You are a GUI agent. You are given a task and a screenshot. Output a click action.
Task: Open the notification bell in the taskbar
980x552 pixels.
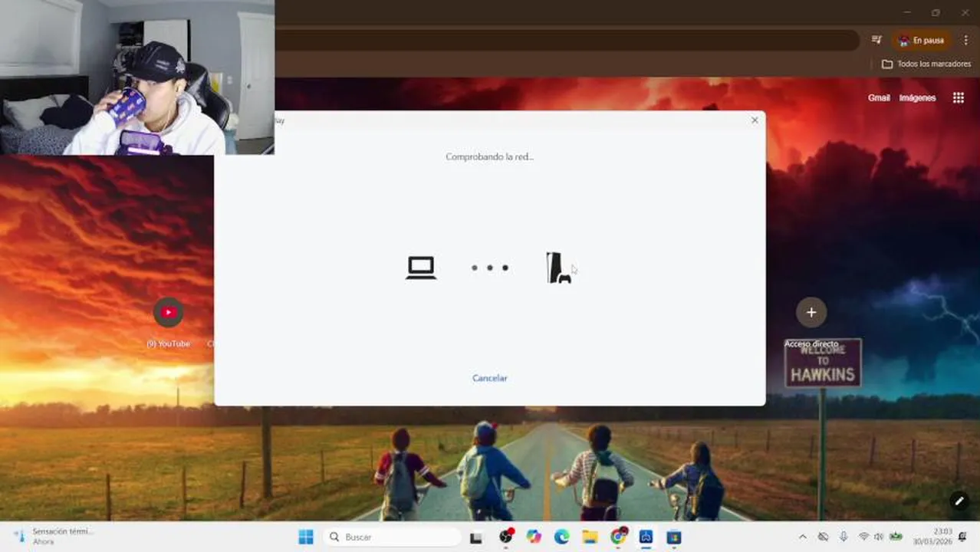(962, 537)
